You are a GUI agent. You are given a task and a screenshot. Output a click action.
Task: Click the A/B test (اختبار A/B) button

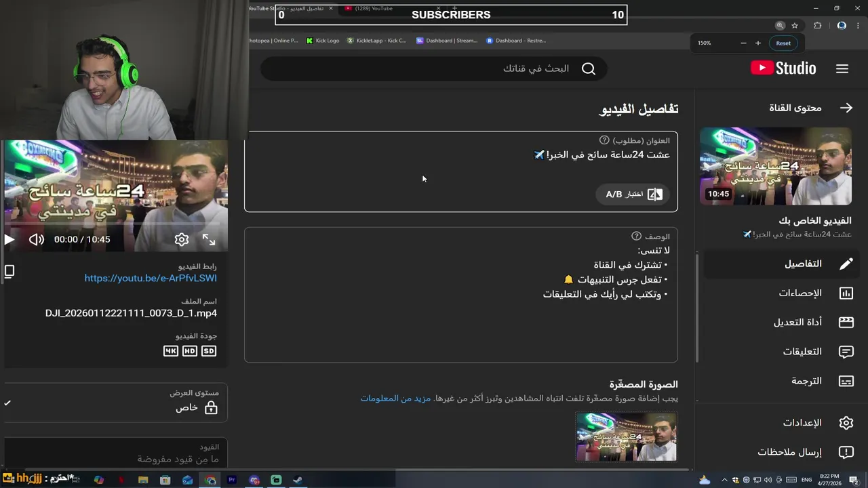633,195
